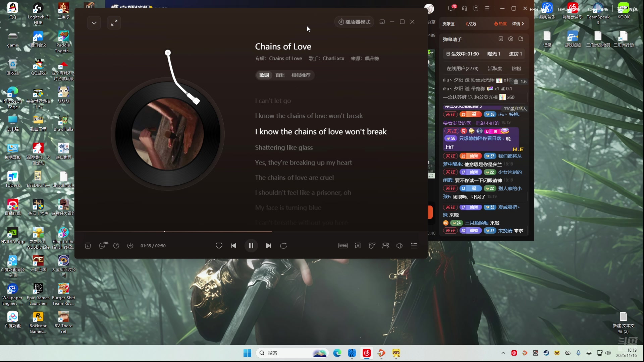Pause the playing song
This screenshot has width=644, height=362.
(x=251, y=246)
